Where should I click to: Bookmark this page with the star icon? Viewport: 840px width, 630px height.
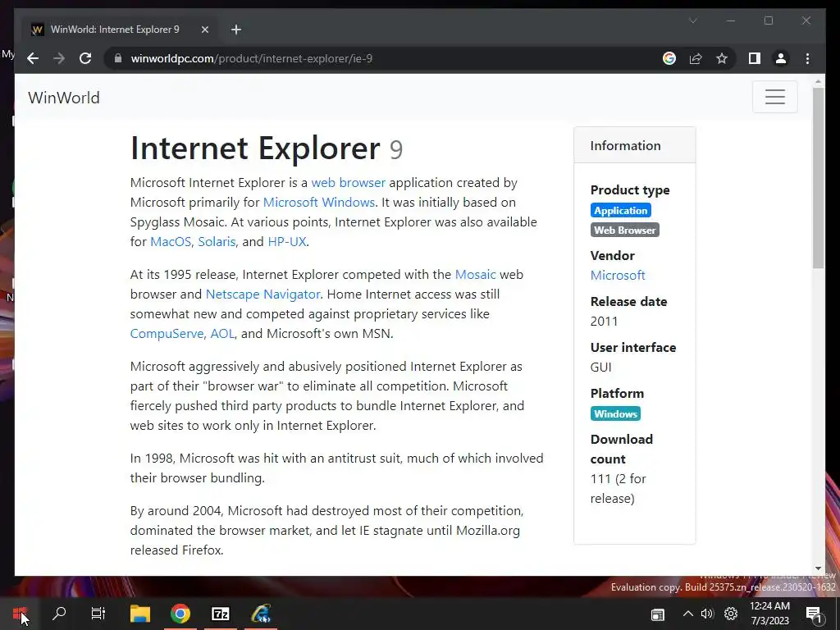click(x=722, y=58)
